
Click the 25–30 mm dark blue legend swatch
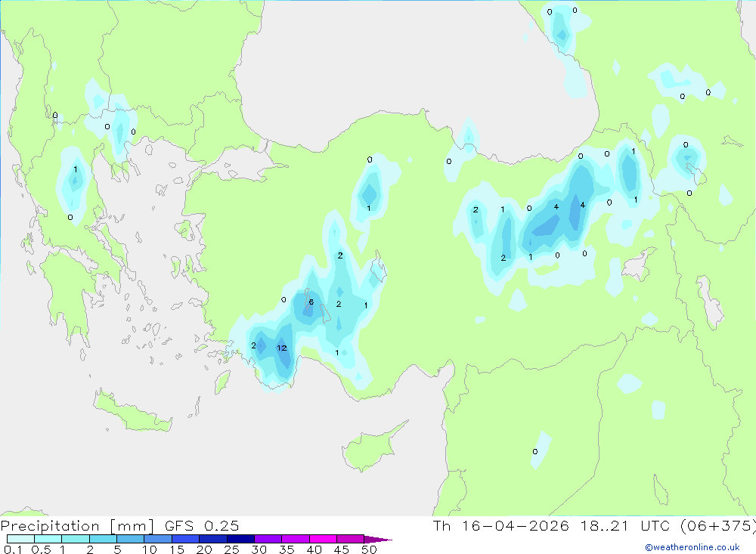point(240,539)
